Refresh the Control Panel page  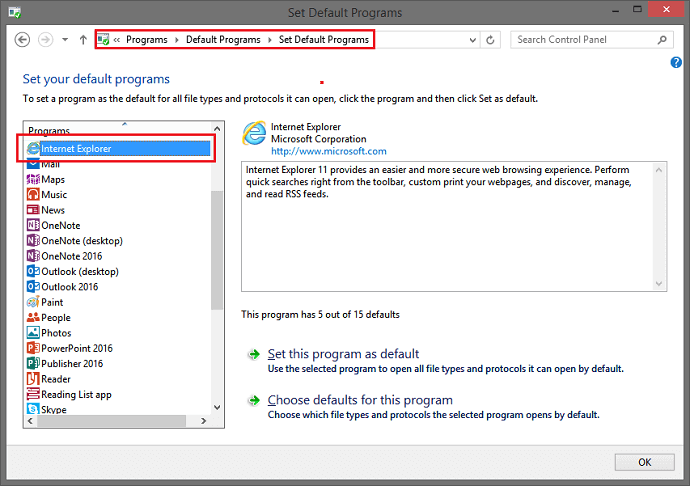tap(490, 40)
